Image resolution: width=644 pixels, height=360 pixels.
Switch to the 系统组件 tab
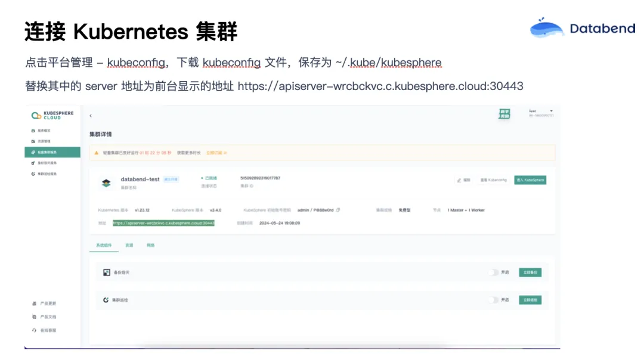pos(104,245)
